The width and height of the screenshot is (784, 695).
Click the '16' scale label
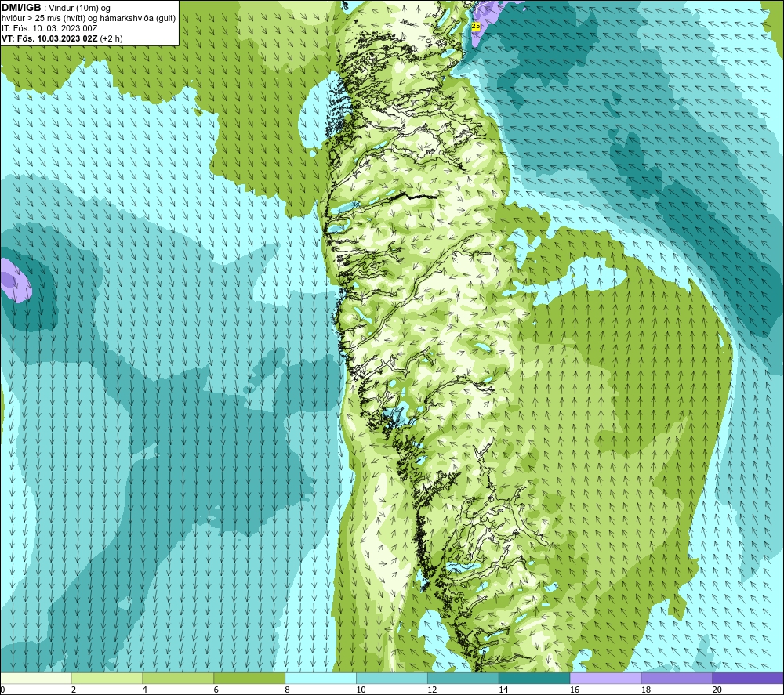[575, 690]
